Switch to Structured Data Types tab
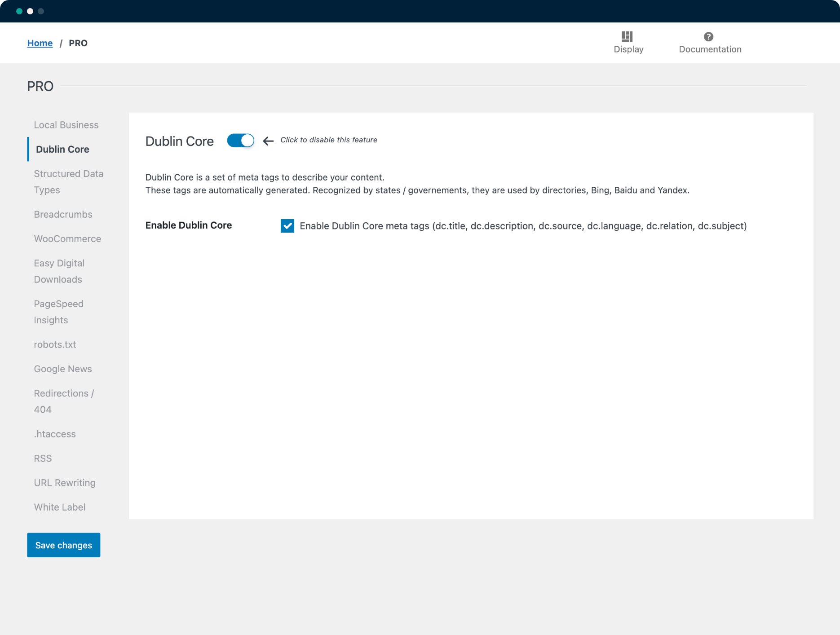The height and width of the screenshot is (635, 840). [69, 182]
